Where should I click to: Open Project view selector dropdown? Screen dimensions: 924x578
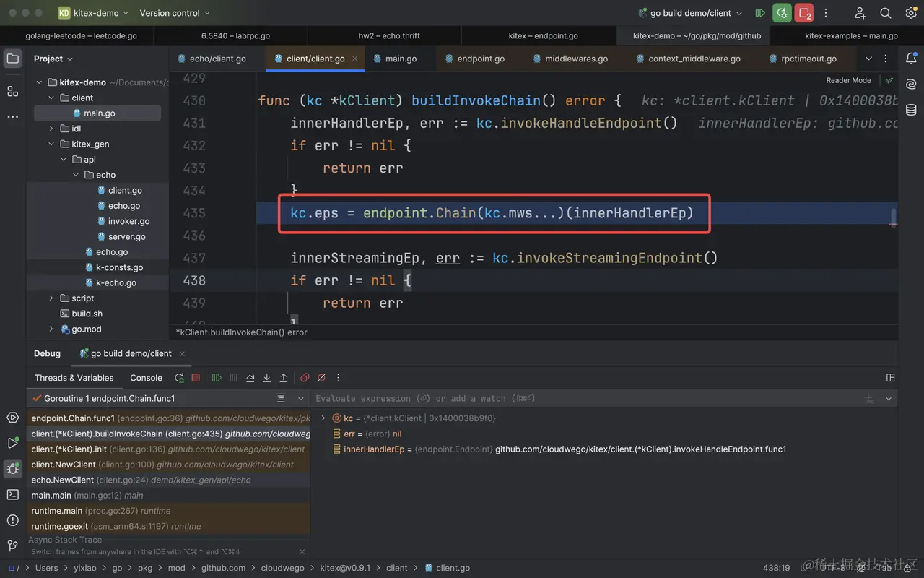pyautogui.click(x=53, y=59)
